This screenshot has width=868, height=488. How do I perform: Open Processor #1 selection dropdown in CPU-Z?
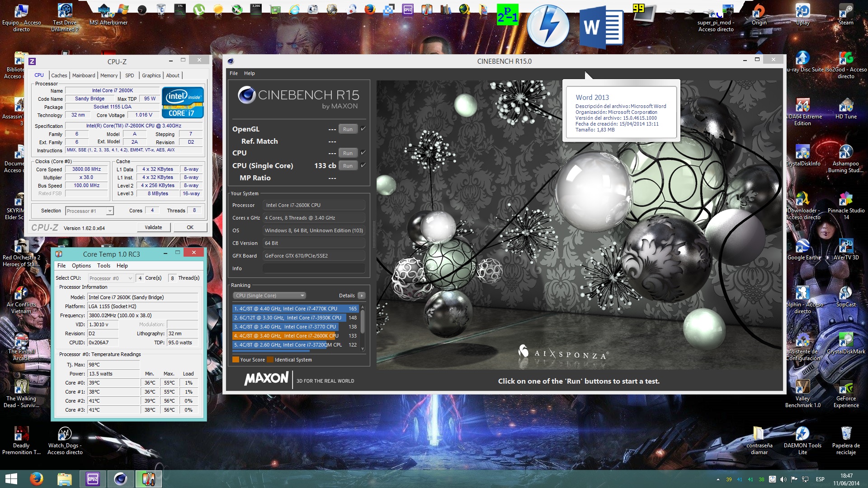[90, 211]
